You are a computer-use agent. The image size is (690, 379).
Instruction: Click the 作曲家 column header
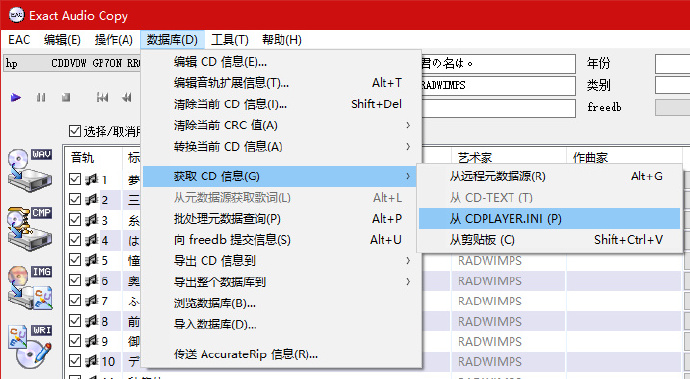624,157
